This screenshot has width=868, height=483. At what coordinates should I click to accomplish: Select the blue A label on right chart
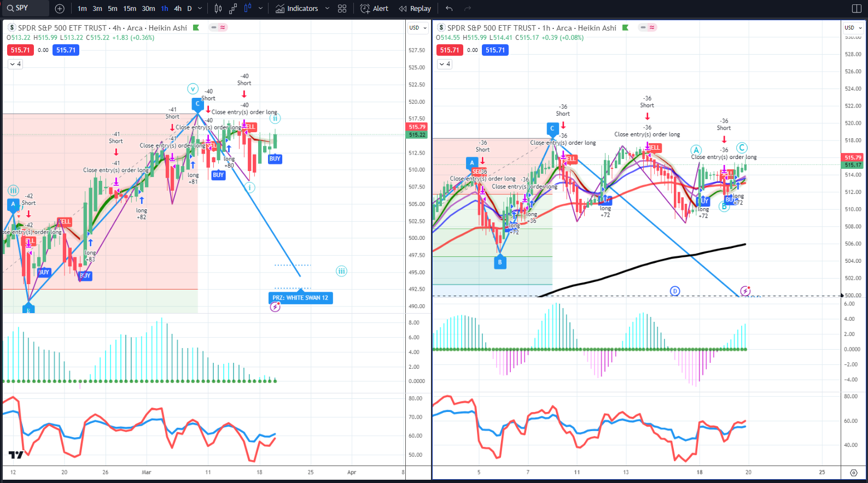[x=472, y=162]
